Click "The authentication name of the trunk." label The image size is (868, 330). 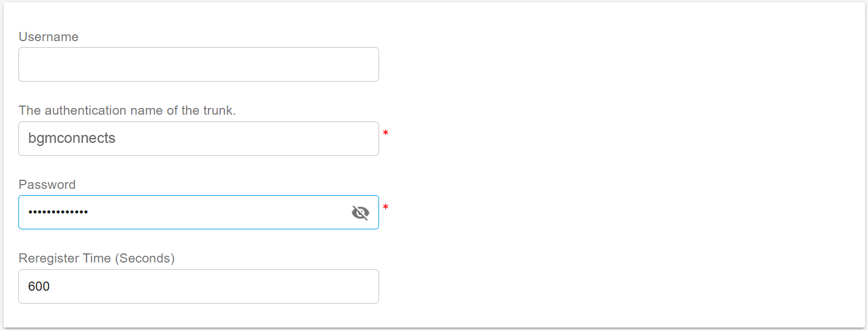coord(127,110)
